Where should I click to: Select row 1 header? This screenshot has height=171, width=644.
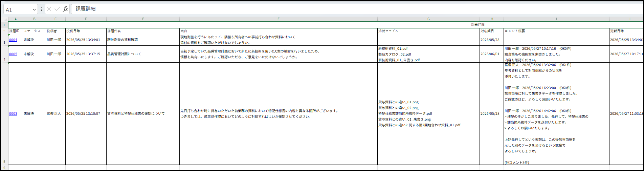[x=4, y=25]
